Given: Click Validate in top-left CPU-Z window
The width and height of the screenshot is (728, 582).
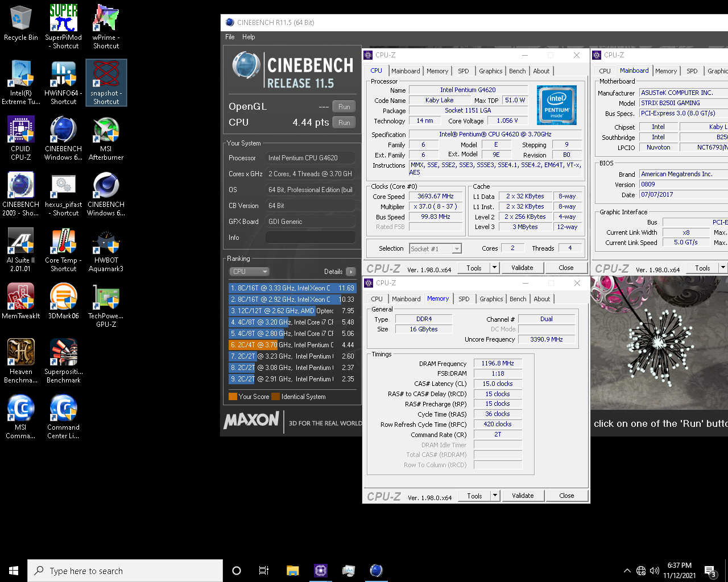Looking at the screenshot, I should pyautogui.click(x=522, y=268).
